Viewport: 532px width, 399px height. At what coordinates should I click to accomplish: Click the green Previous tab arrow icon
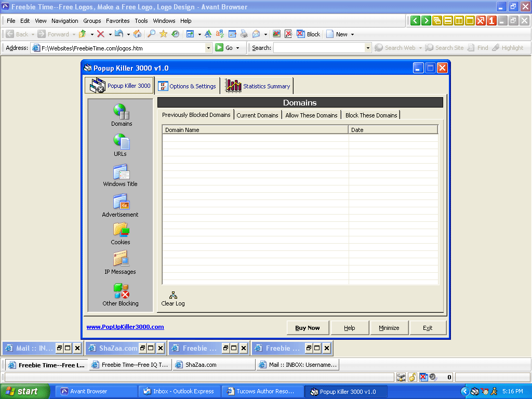tap(415, 21)
